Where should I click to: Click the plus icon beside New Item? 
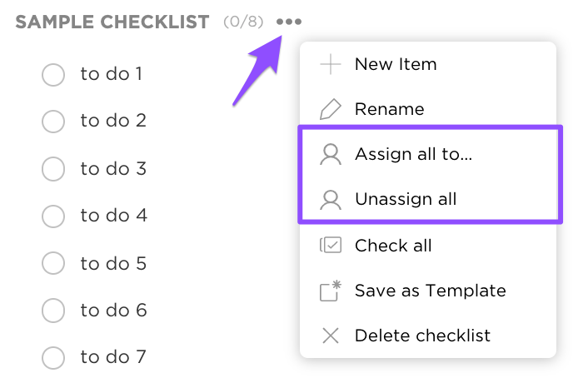click(331, 65)
